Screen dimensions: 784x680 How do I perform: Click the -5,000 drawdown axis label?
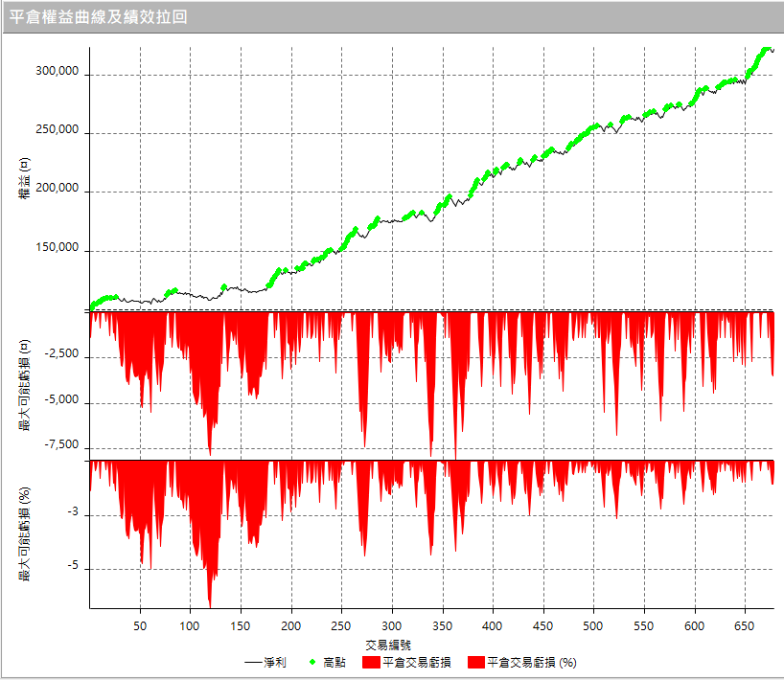click(x=61, y=399)
